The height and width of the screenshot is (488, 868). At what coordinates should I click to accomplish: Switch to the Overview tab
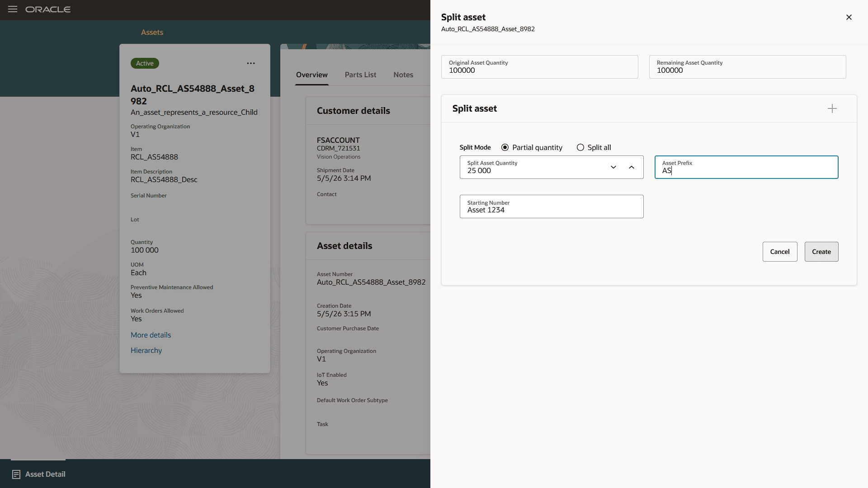coord(312,75)
